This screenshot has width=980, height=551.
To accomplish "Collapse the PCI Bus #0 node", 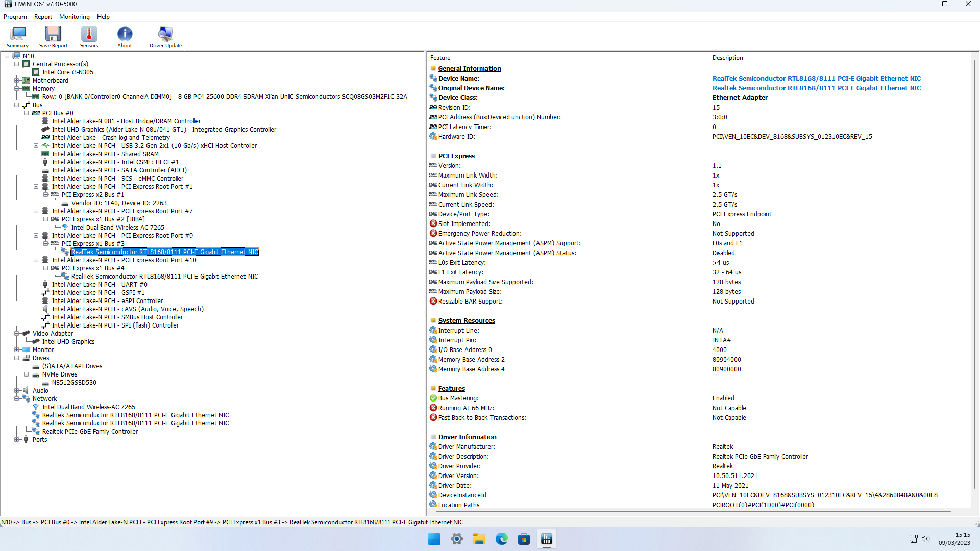I will point(27,113).
